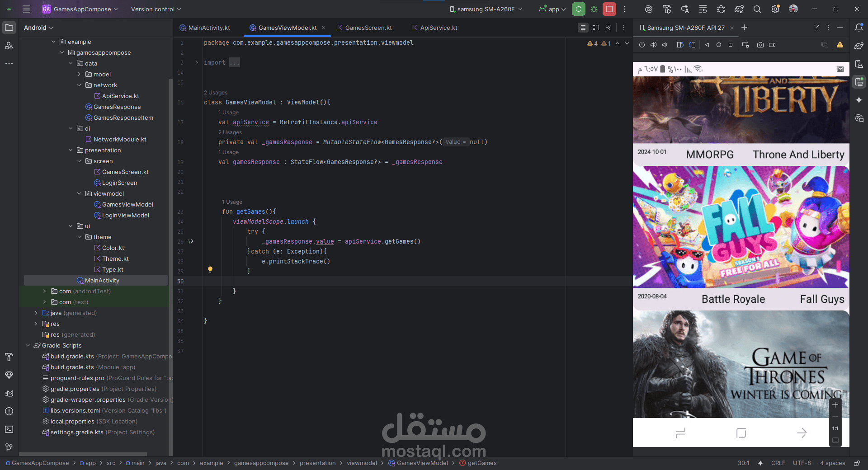Switch to GamesScreen.kt tab
This screenshot has height=470, width=868.
tap(364, 28)
